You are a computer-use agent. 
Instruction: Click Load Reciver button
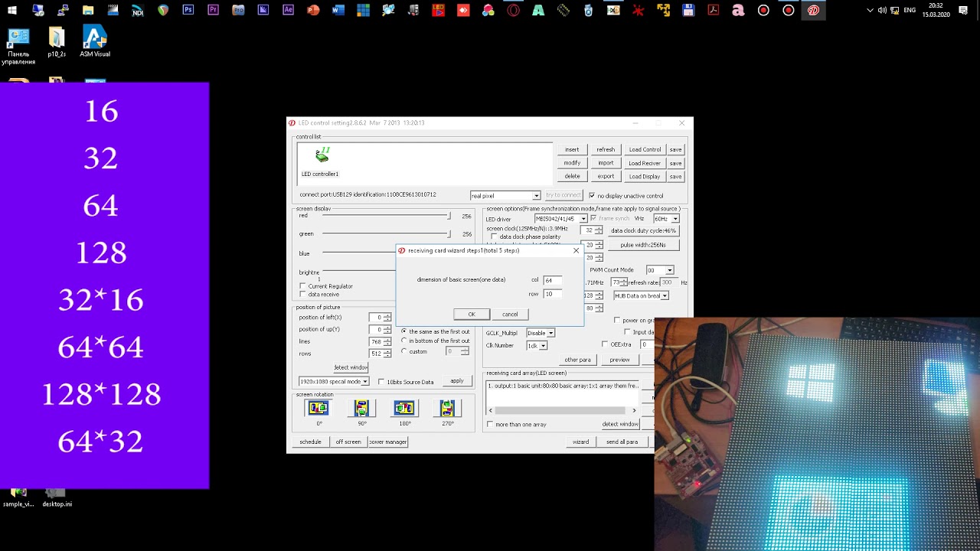coord(645,163)
